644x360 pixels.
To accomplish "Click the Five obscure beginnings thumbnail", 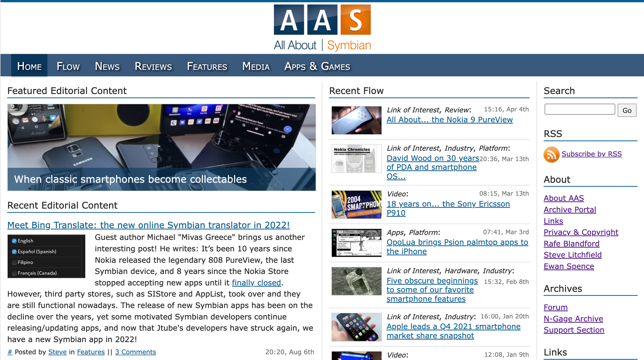I will click(356, 281).
